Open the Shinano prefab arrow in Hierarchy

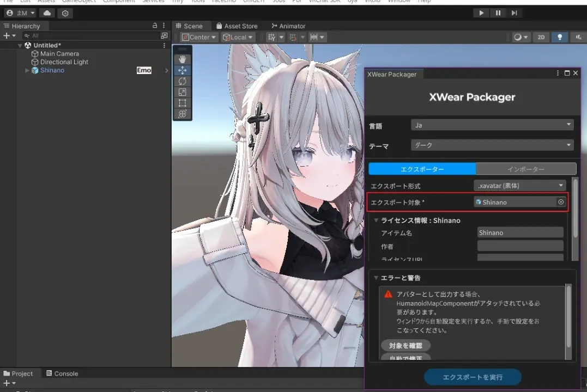[167, 70]
